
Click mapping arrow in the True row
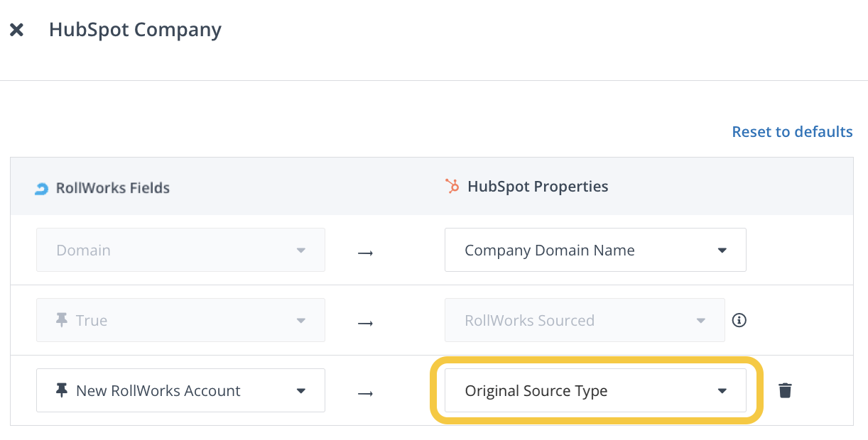[365, 322]
